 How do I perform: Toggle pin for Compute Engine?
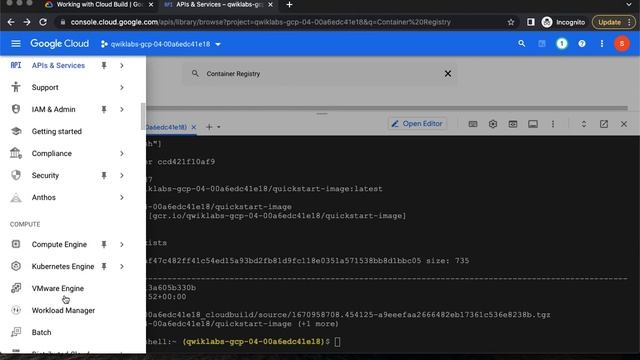104,244
